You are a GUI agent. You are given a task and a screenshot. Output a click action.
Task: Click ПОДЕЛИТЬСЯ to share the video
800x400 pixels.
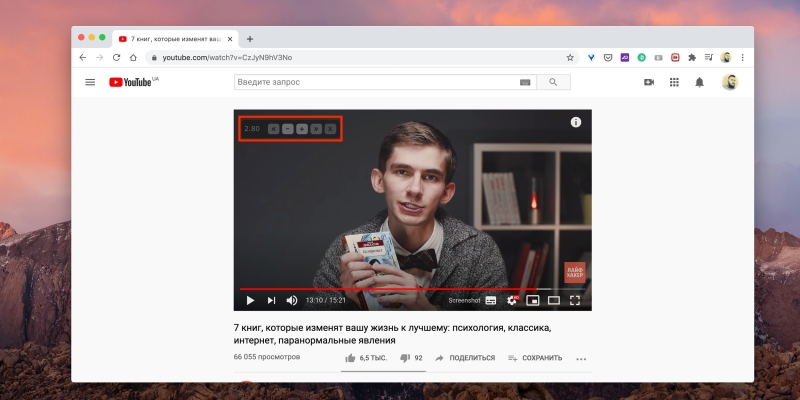(465, 358)
